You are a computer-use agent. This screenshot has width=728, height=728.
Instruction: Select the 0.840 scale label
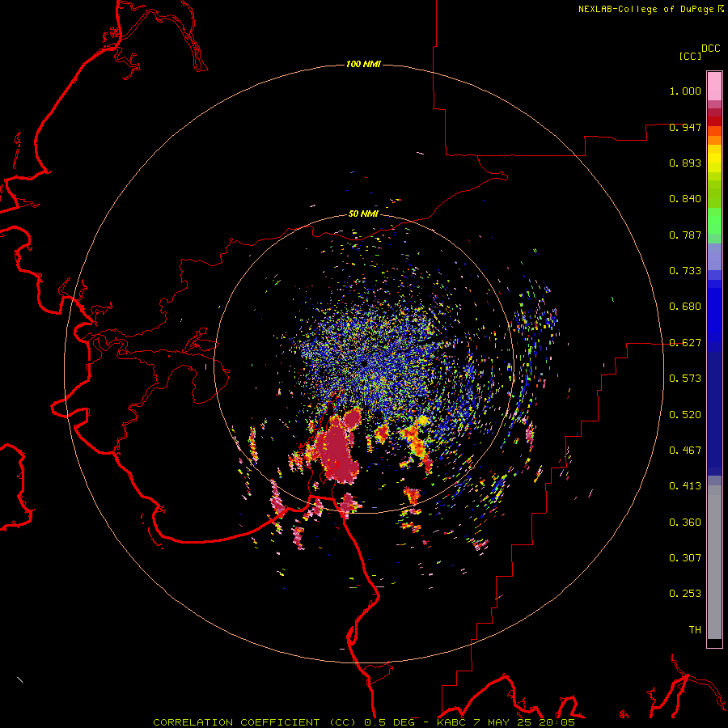tap(685, 199)
